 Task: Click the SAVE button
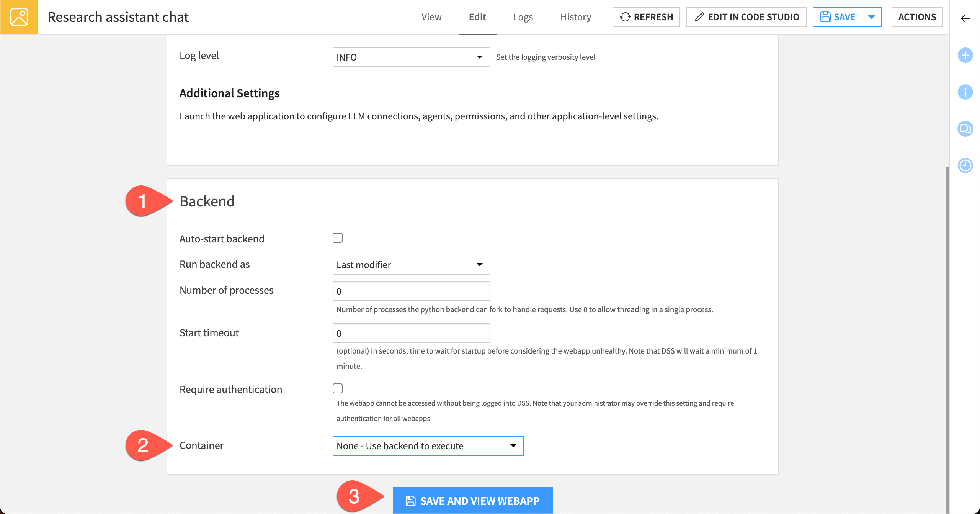point(838,17)
